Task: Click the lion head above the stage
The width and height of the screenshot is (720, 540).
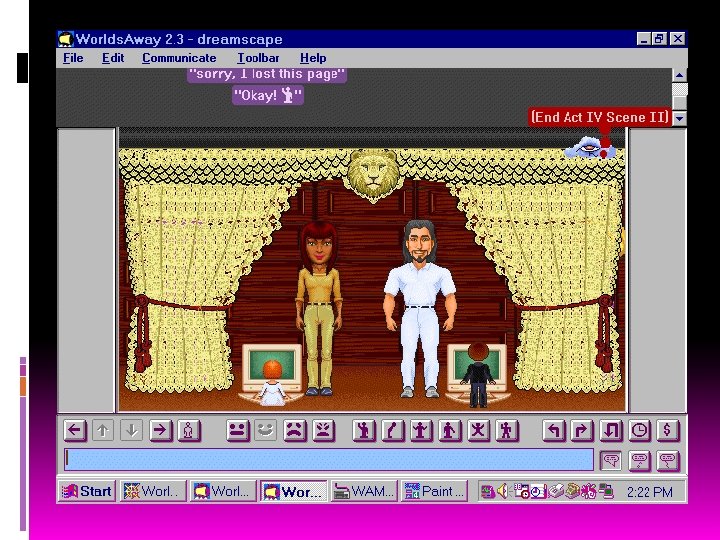Action: pyautogui.click(x=373, y=174)
